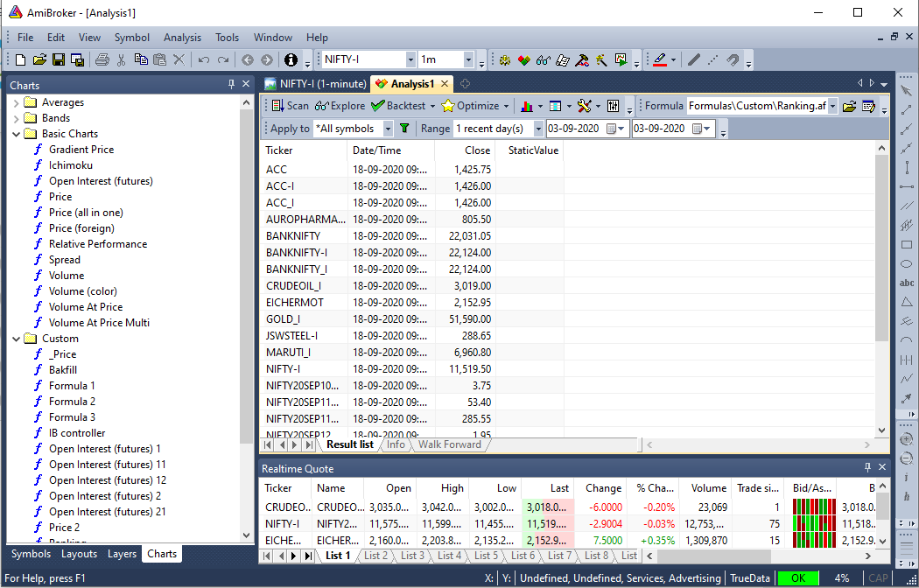Open the Apply to *All symbols dropdown
This screenshot has width=919, height=588.
point(388,129)
